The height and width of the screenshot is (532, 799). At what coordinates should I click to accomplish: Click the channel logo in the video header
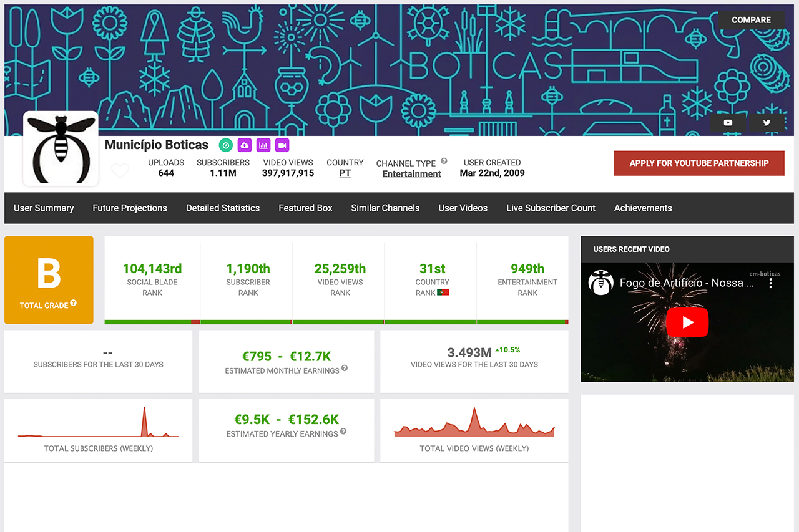click(601, 283)
